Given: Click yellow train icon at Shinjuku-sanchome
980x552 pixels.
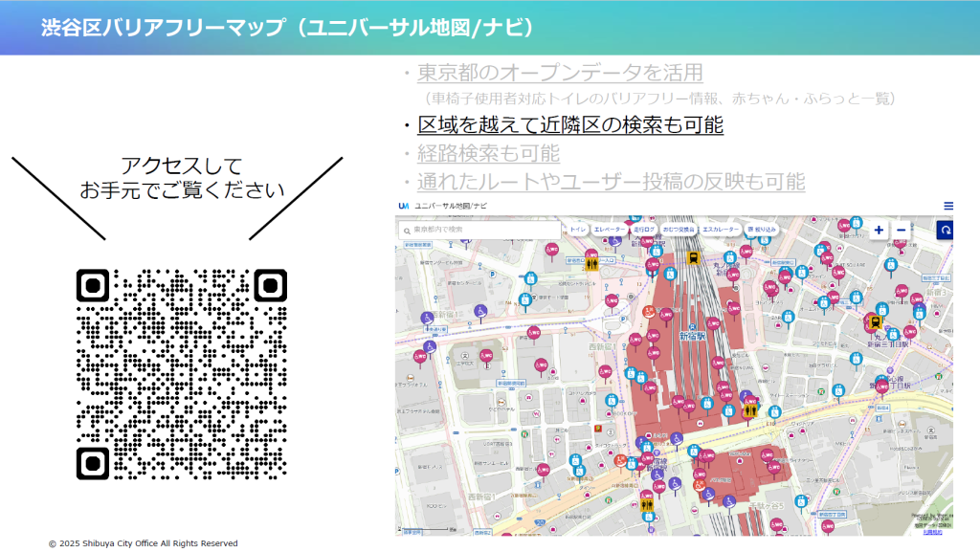Looking at the screenshot, I should 872,322.
